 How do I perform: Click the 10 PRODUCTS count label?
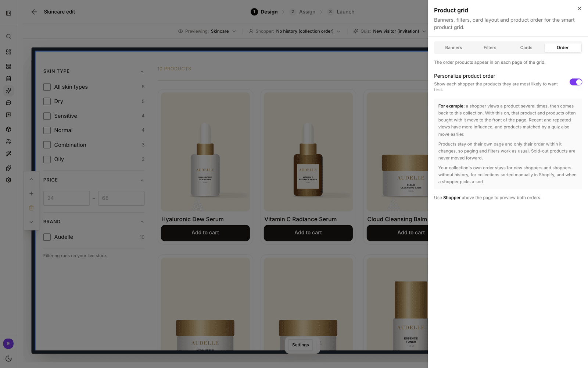click(174, 69)
